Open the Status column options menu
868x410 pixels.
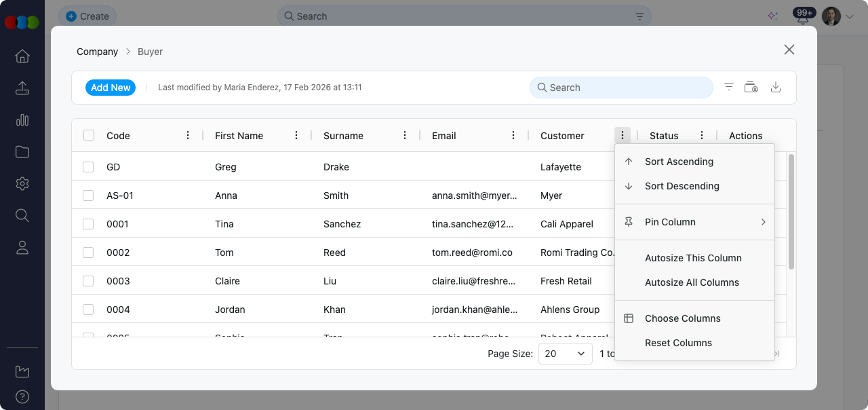702,136
